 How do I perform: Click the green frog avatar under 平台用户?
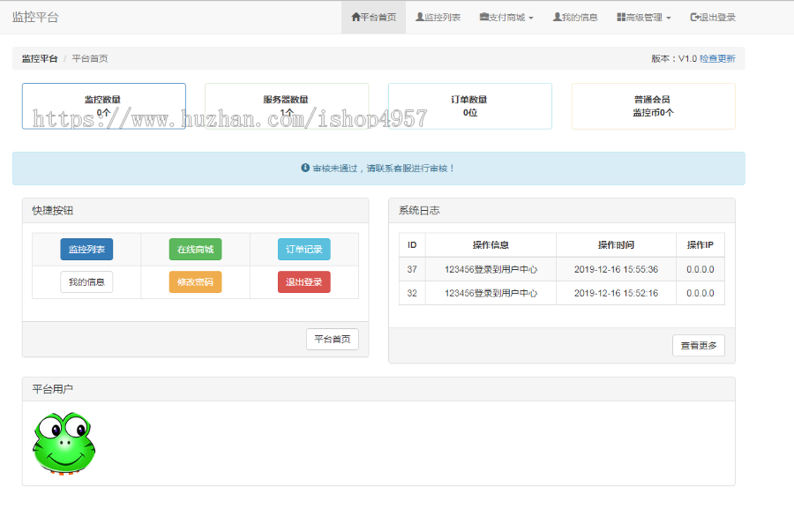(64, 444)
